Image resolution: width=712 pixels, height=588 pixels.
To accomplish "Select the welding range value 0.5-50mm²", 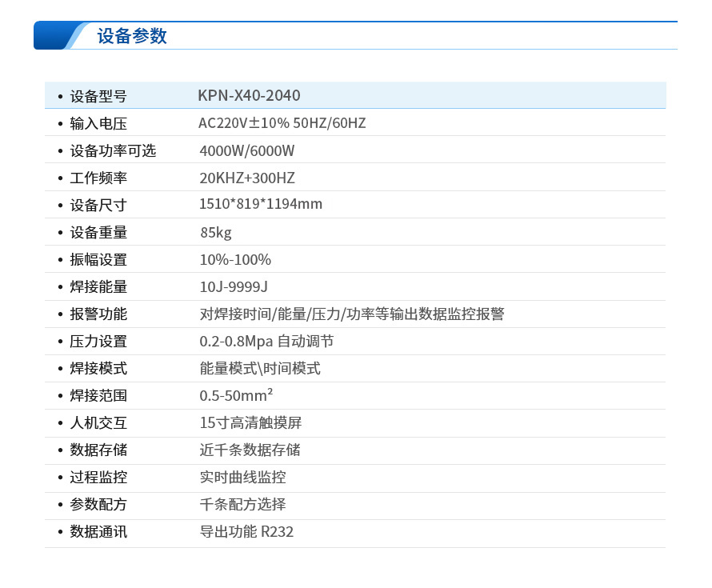I will click(x=236, y=396).
